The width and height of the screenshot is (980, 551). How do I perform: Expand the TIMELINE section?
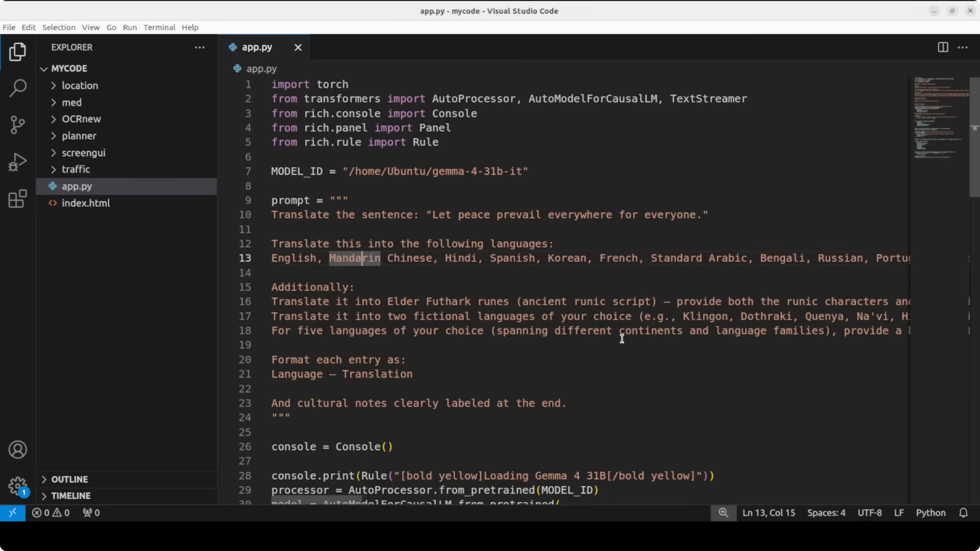(71, 496)
